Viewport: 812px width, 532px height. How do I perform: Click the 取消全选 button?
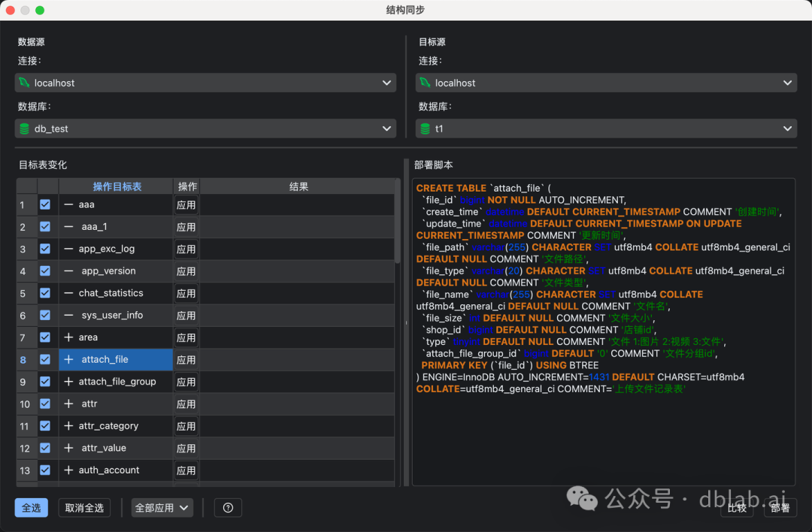84,508
